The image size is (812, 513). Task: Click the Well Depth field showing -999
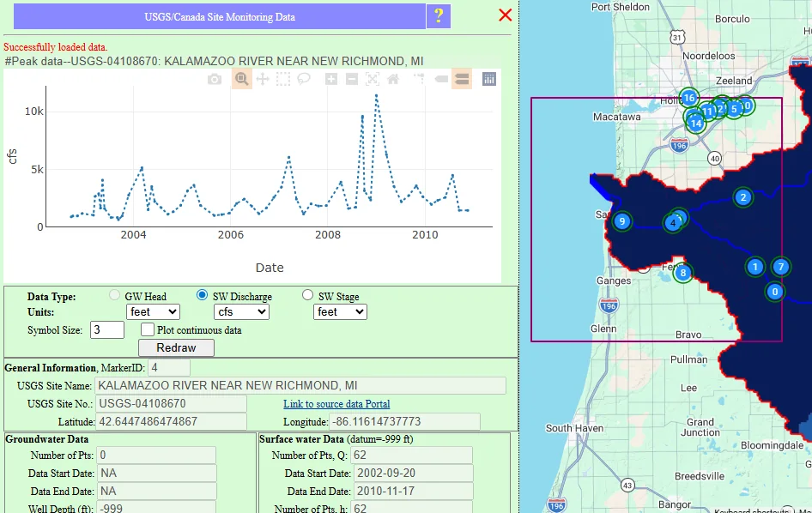[156, 507]
